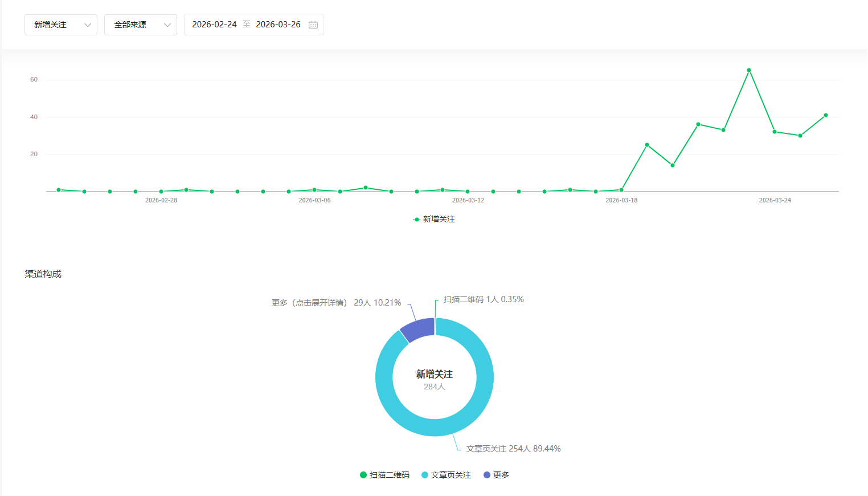
Task: Click the first data point on line chart
Action: pyautogui.click(x=59, y=190)
